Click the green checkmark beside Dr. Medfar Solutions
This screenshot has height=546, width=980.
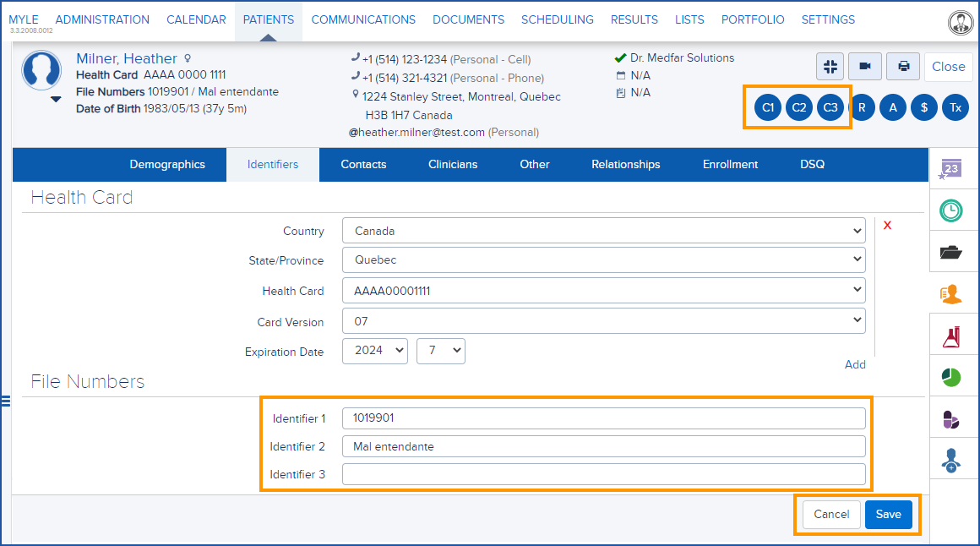tap(618, 58)
